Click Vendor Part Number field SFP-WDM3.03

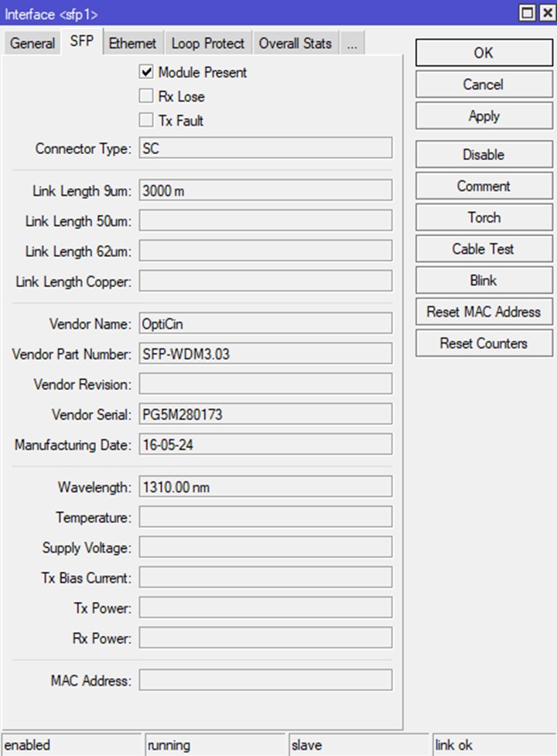pyautogui.click(x=265, y=354)
